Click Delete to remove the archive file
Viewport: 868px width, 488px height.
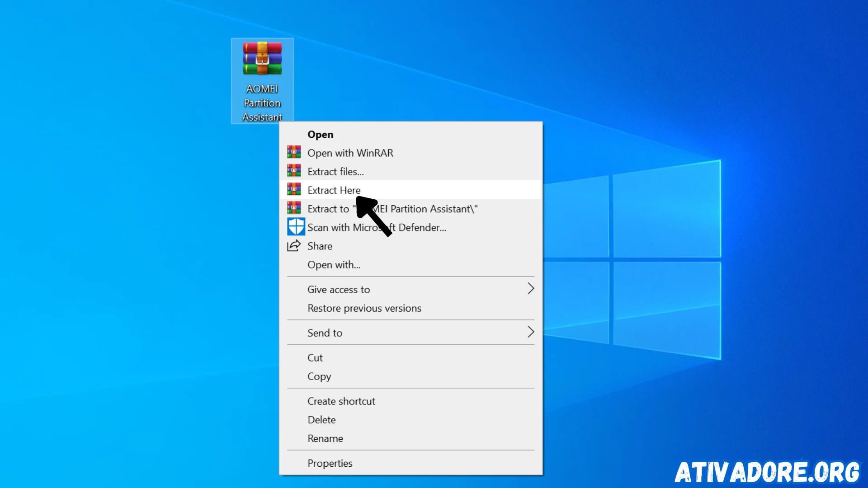click(x=322, y=419)
